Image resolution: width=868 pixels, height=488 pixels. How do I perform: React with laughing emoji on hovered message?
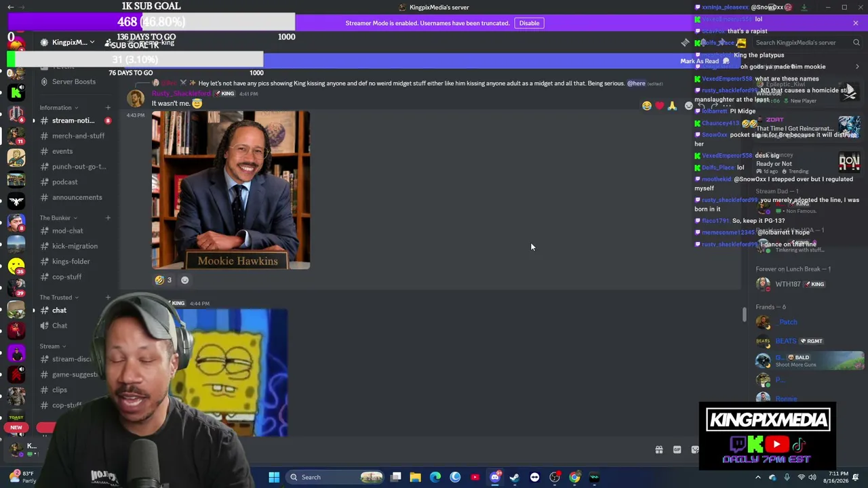[x=647, y=106]
